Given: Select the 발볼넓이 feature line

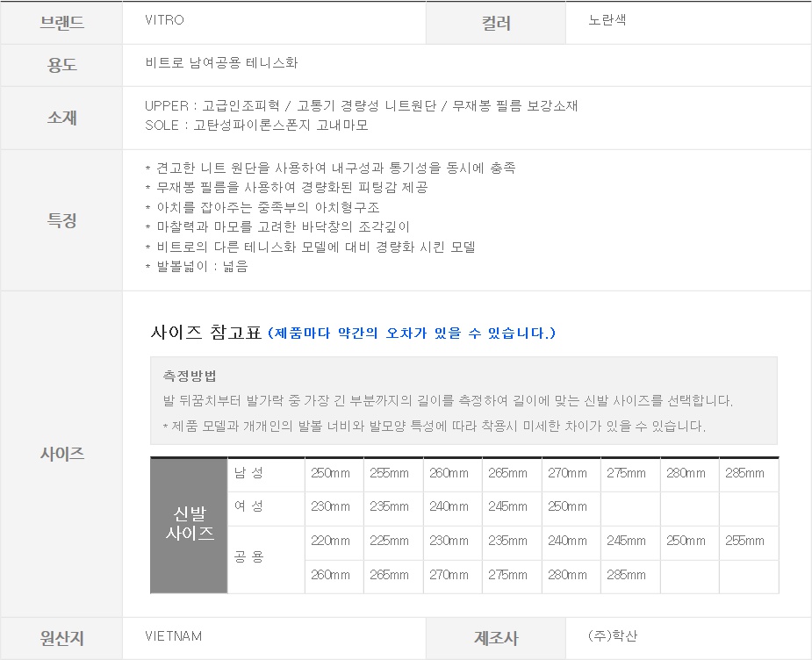Looking at the screenshot, I should [x=197, y=266].
